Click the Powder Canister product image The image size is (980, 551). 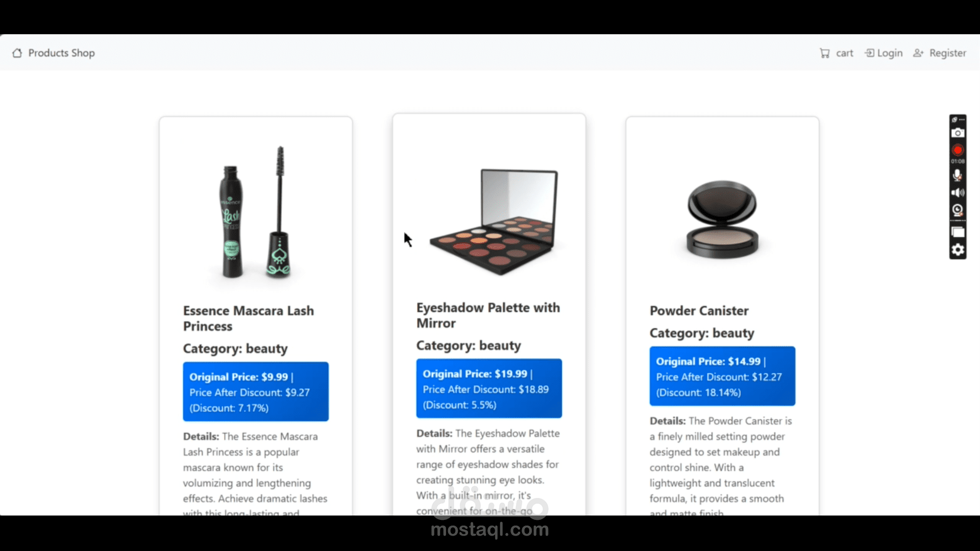[722, 219]
